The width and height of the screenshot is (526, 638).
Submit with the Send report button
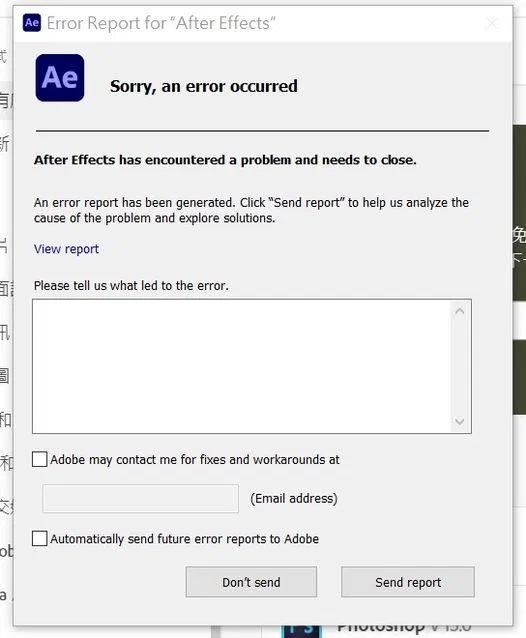(408, 582)
